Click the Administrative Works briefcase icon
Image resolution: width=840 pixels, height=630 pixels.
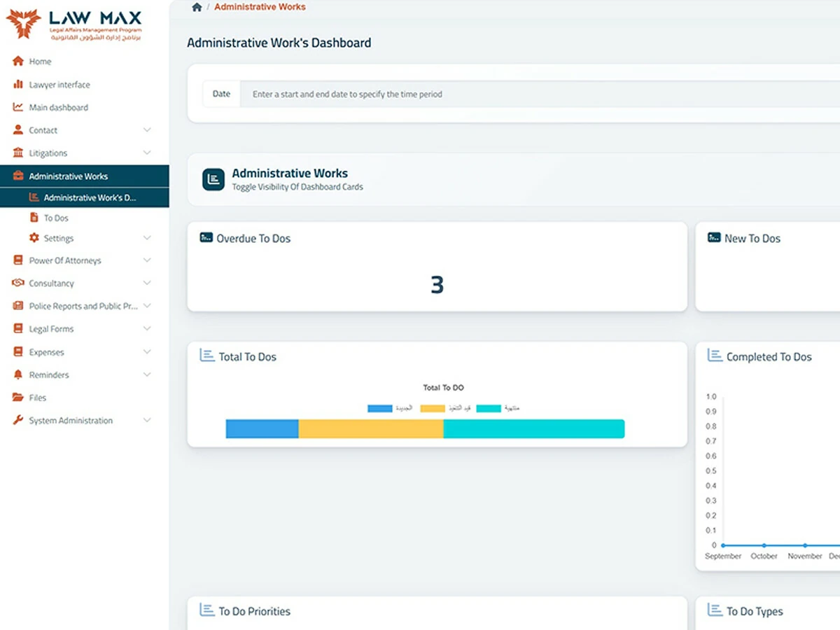tap(18, 176)
